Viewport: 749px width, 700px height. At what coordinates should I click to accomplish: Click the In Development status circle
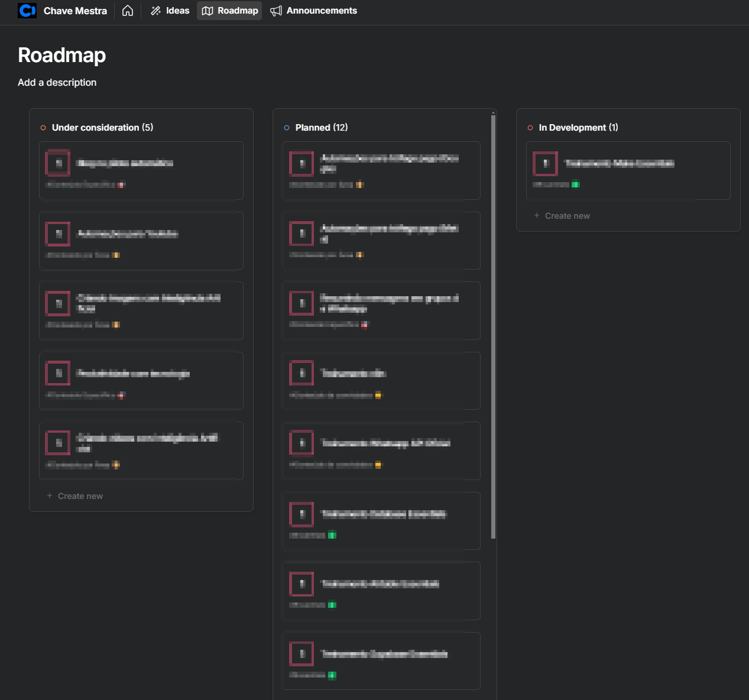click(x=530, y=128)
